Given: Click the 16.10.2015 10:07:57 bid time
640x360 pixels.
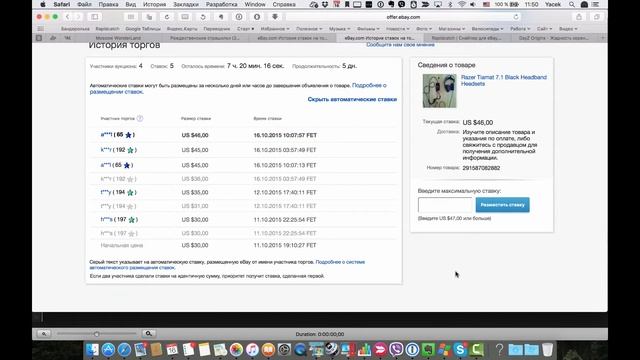Looking at the screenshot, I should pyautogui.click(x=285, y=135).
